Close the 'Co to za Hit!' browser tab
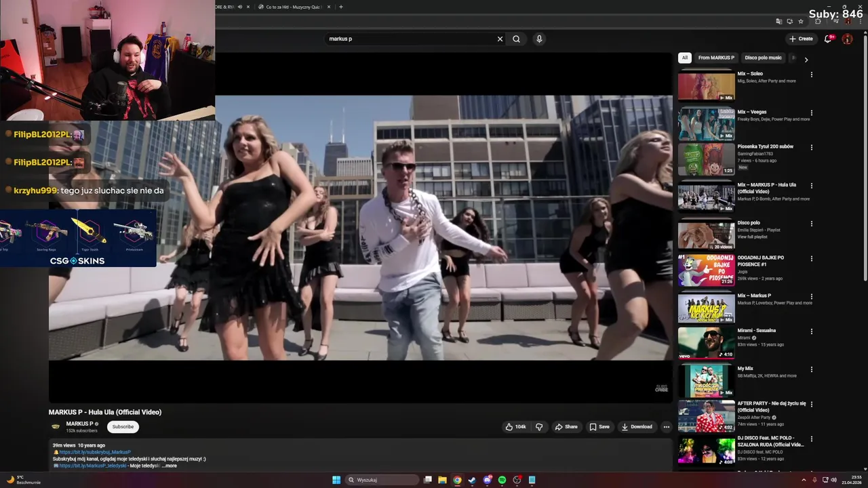 [329, 7]
